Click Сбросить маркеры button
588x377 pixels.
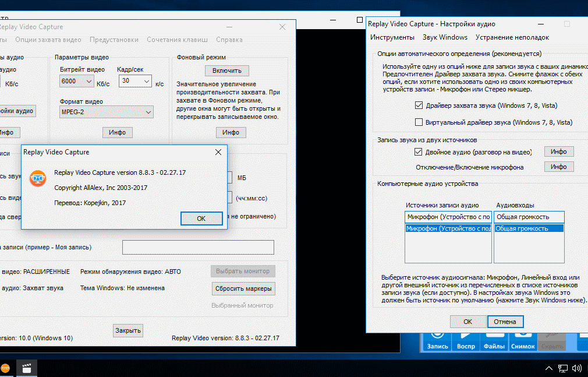click(x=243, y=289)
